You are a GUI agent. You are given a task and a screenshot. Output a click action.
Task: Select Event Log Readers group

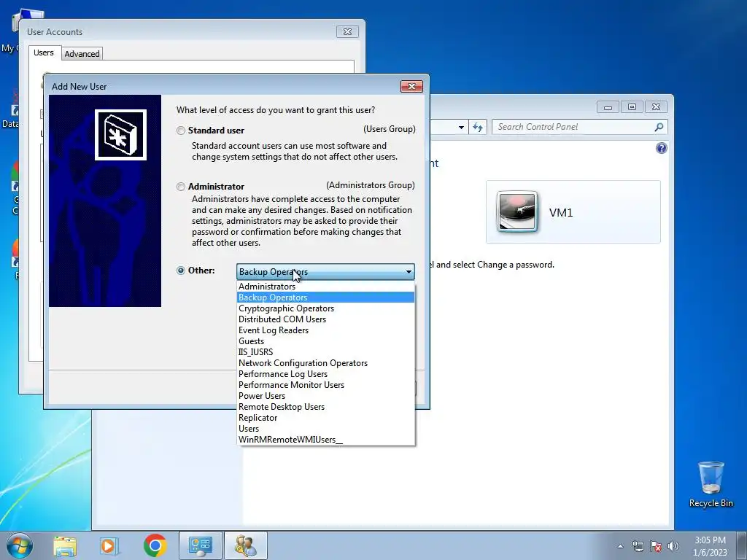point(325,330)
